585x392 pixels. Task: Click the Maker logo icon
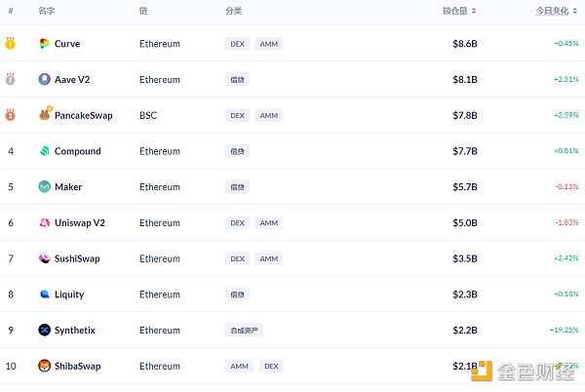click(x=45, y=186)
